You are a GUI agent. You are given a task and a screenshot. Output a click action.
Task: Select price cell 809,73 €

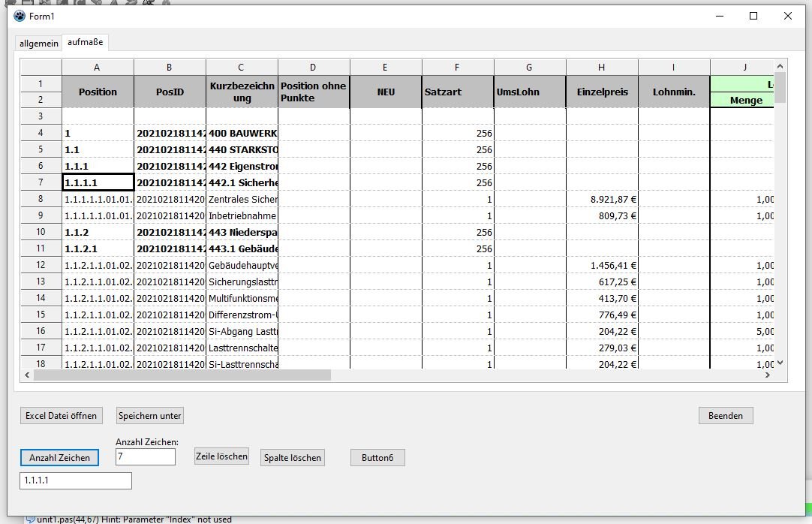602,216
